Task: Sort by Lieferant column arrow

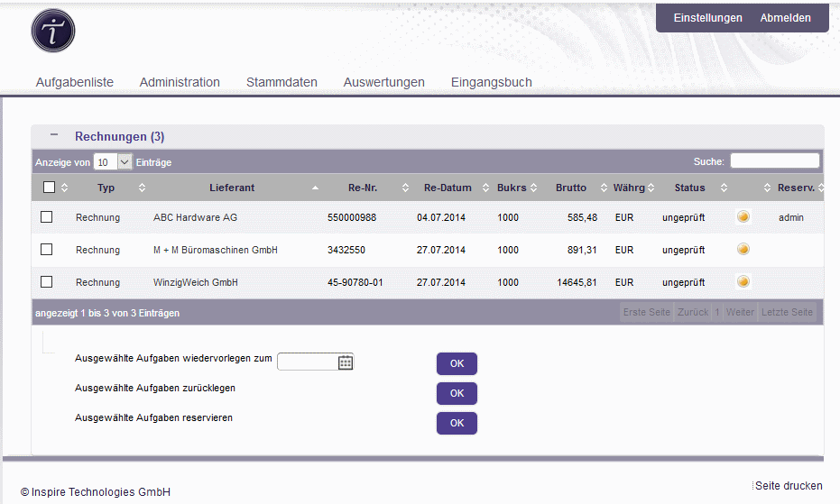Action: pyautogui.click(x=315, y=188)
